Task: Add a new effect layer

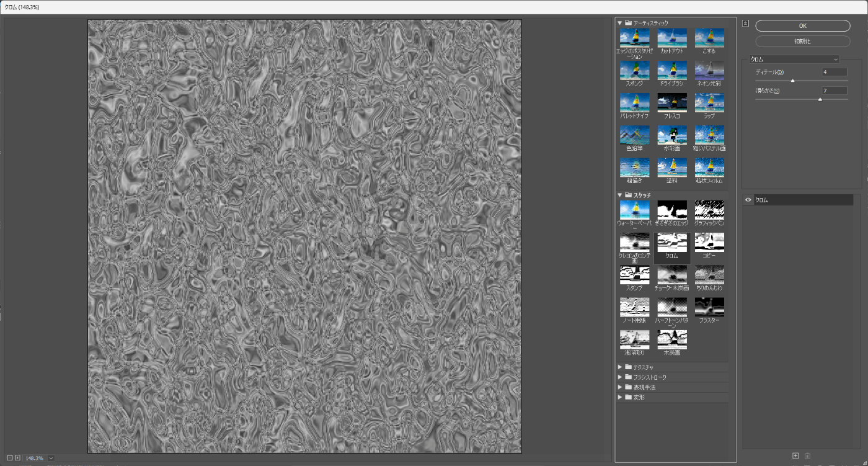Action: [796, 457]
